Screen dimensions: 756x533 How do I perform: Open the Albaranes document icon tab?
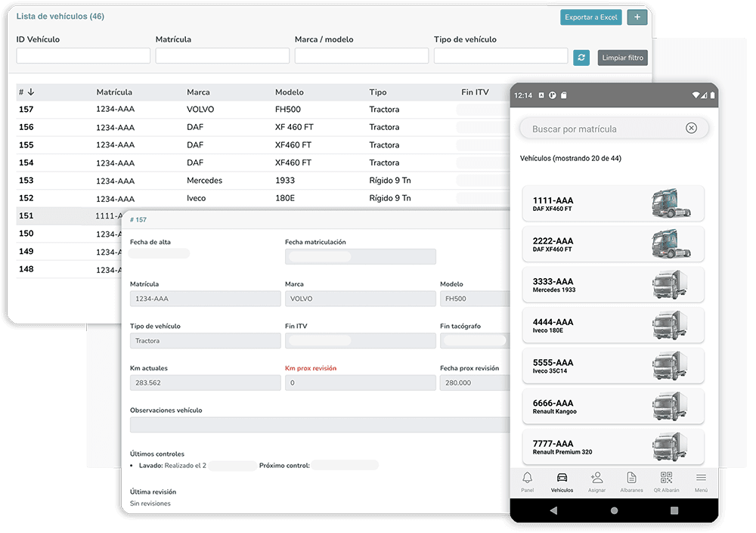pos(631,482)
